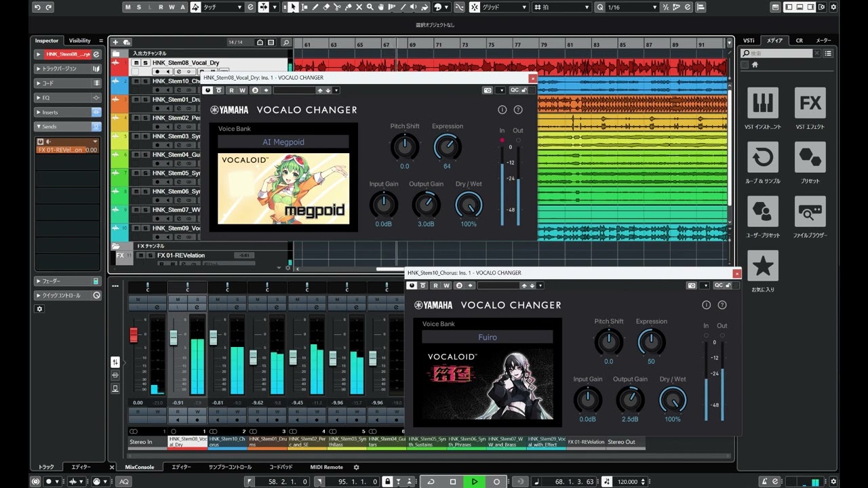868x488 pixels.
Task: Select the Zoom magnifier tool
Action: [x=370, y=7]
